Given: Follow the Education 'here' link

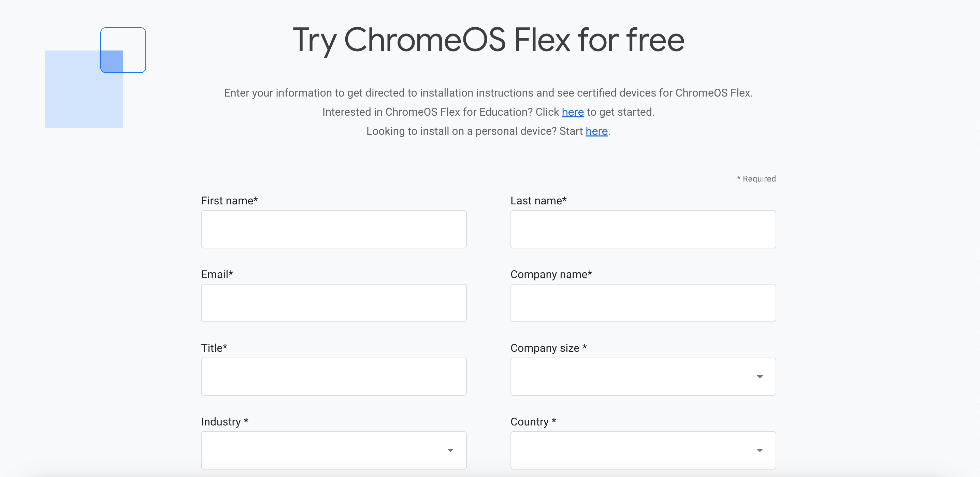Looking at the screenshot, I should click(573, 112).
